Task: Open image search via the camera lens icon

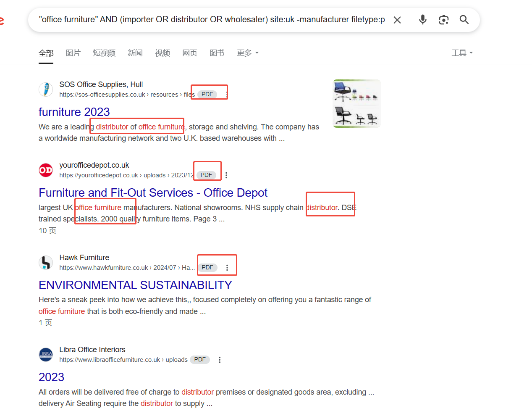Action: 444,20
